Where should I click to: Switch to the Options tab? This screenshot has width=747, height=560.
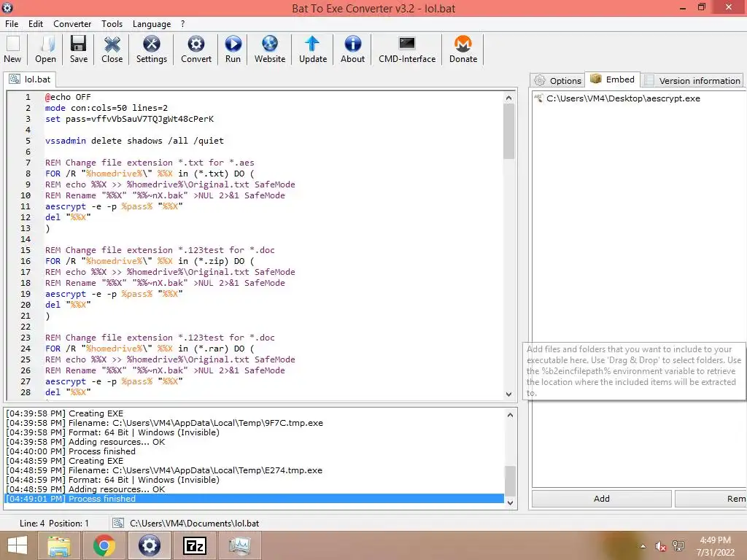[558, 80]
